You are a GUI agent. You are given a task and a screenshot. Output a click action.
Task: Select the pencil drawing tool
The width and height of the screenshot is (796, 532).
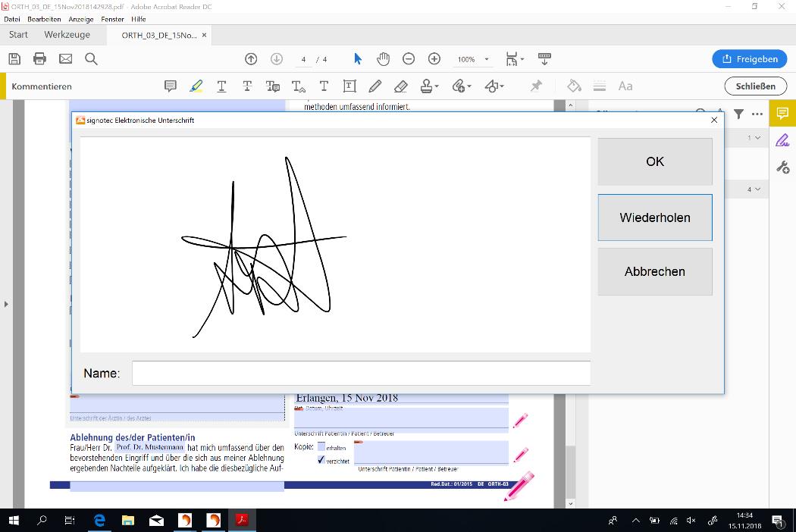coord(375,86)
